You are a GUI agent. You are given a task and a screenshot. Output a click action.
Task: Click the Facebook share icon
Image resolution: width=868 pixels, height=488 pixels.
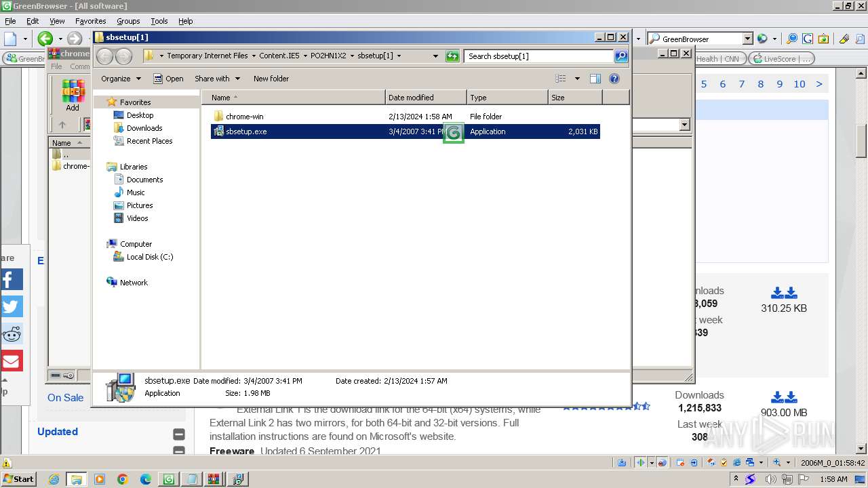[11, 279]
